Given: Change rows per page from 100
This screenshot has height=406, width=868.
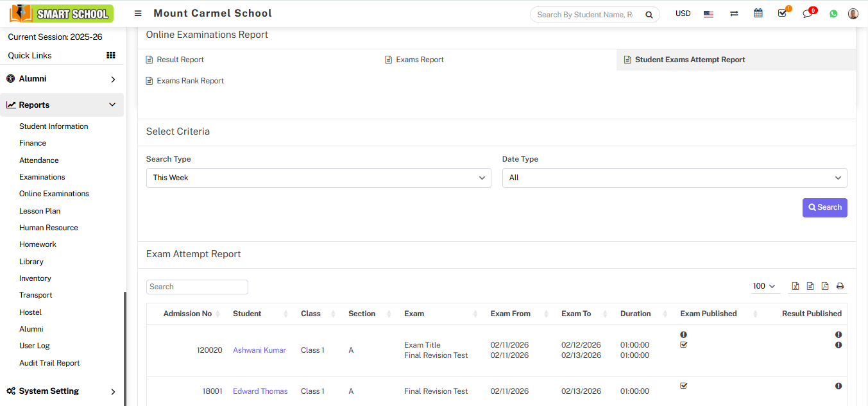Looking at the screenshot, I should (x=765, y=286).
